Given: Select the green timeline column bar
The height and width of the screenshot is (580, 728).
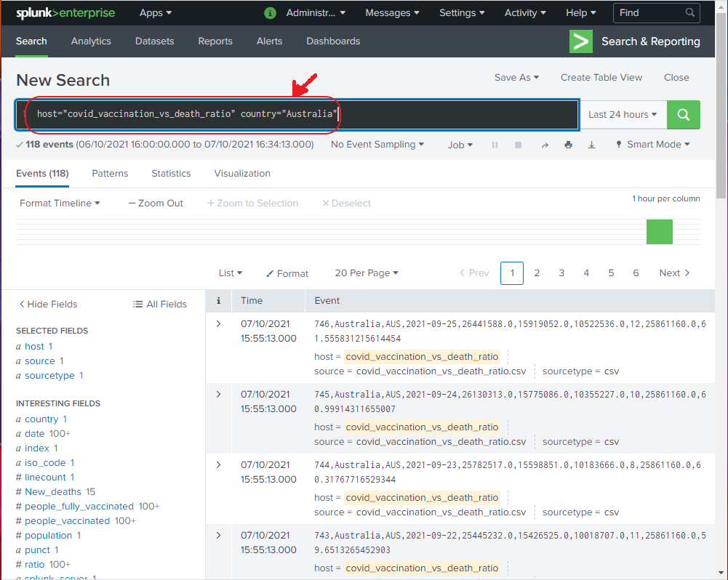Looking at the screenshot, I should click(x=658, y=231).
